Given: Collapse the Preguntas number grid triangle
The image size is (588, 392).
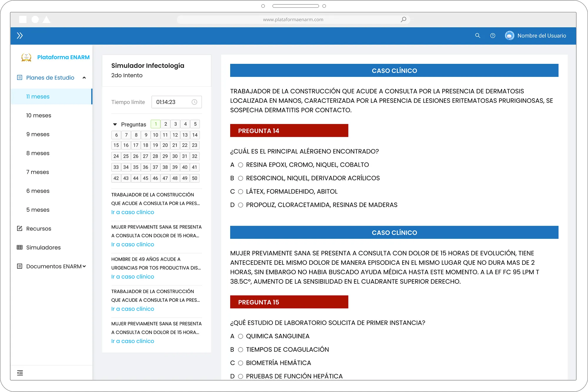Looking at the screenshot, I should pyautogui.click(x=115, y=125).
